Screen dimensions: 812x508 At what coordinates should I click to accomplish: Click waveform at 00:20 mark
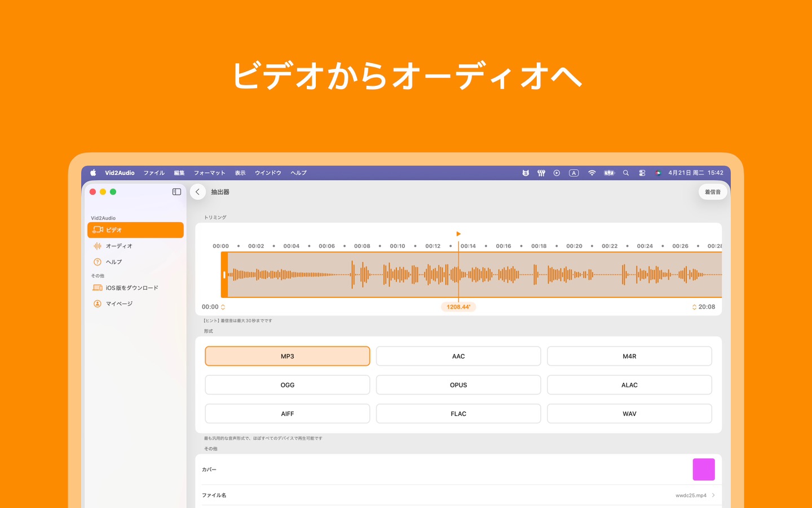[574, 275]
